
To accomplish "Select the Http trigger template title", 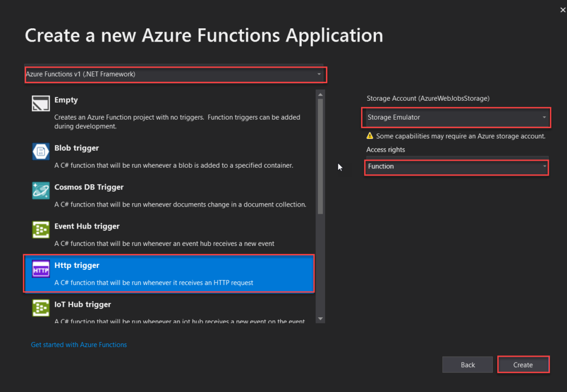I will pos(76,265).
